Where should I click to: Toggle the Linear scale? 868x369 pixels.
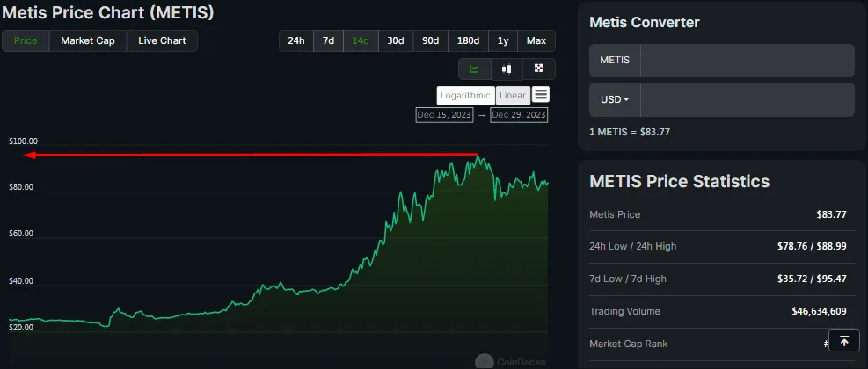513,96
